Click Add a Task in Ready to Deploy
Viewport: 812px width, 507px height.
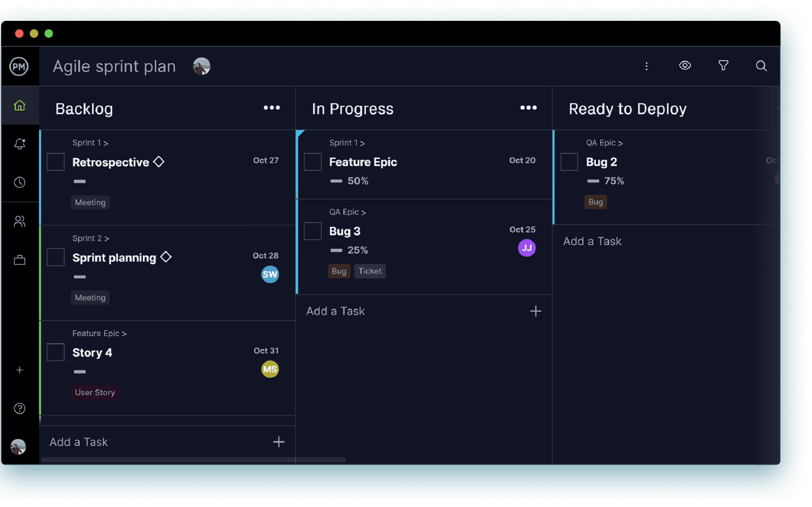tap(592, 241)
